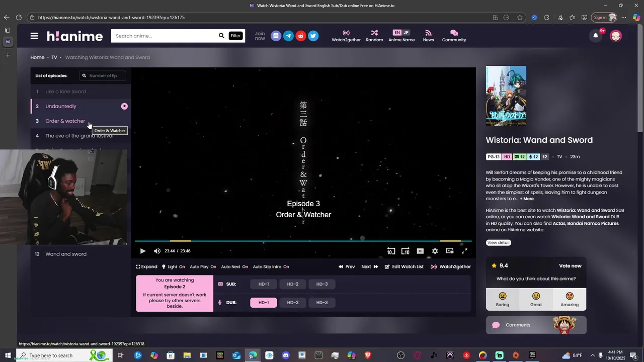The width and height of the screenshot is (644, 362).
Task: Click the View detail button
Action: coord(499,242)
